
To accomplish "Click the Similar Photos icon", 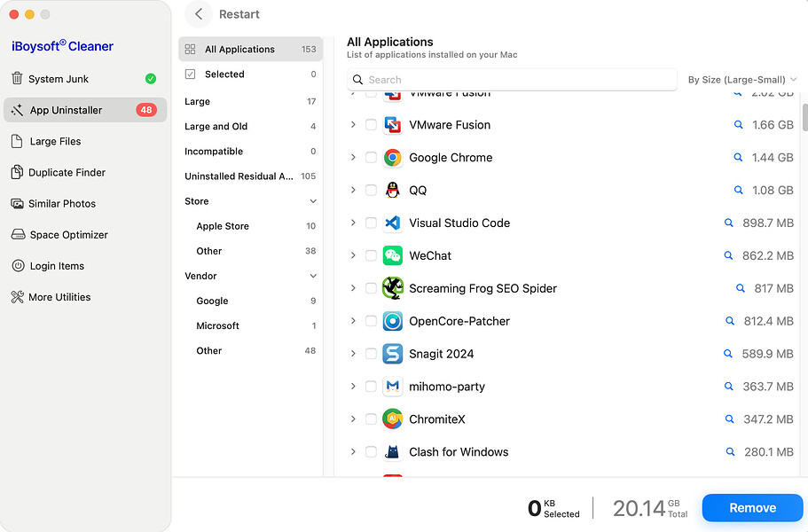I will click(x=17, y=203).
